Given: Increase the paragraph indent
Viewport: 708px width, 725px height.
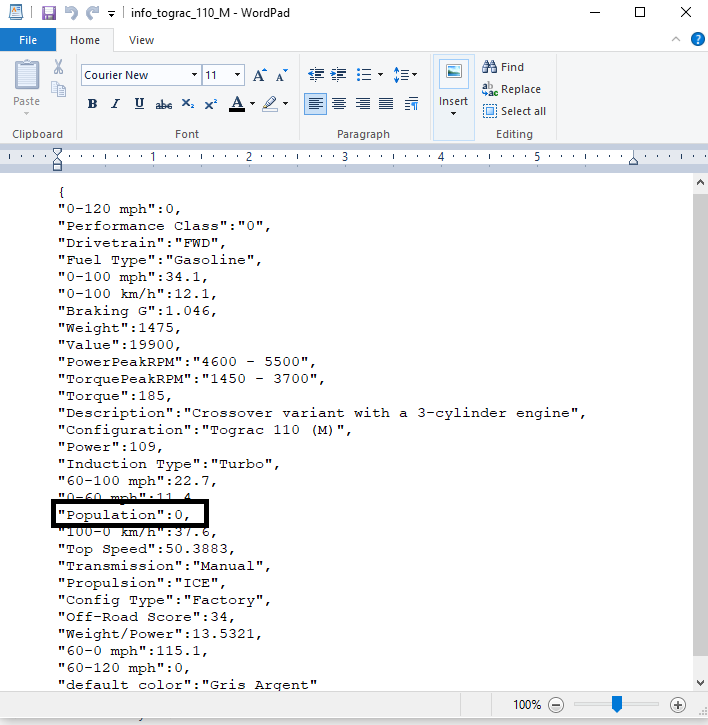Looking at the screenshot, I should [x=339, y=75].
